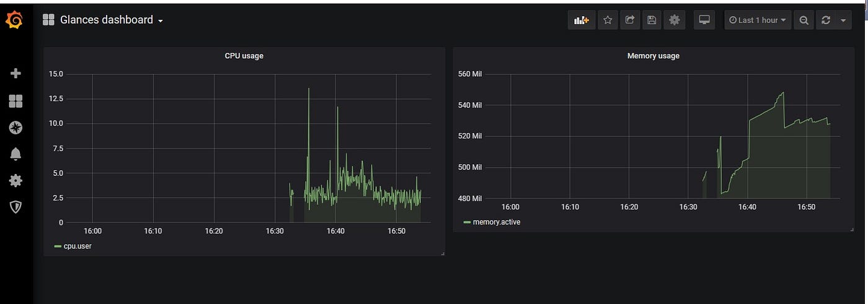This screenshot has height=304, width=868.
Task: Click the 16:00 label on CPU usage axis
Action: coord(92,231)
